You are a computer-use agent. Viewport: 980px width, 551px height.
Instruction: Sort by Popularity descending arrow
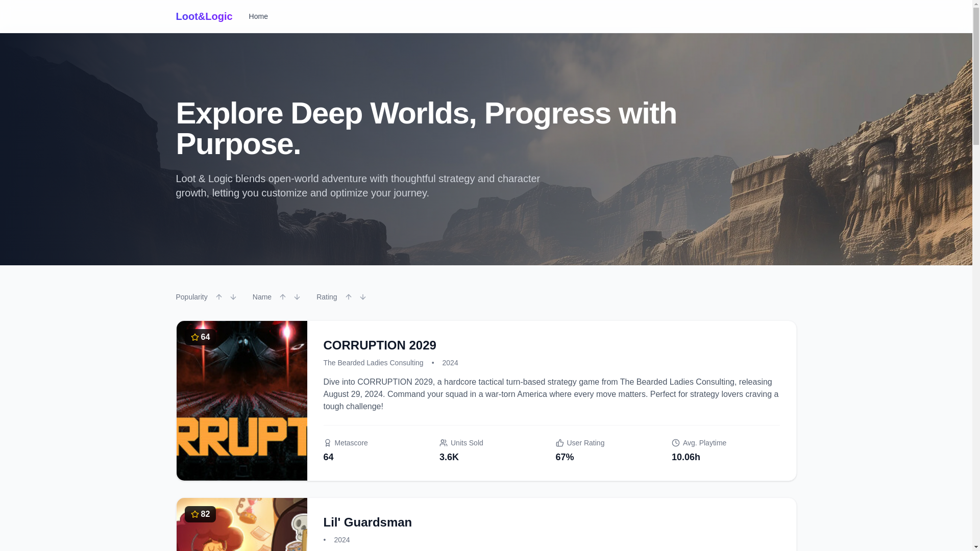pyautogui.click(x=233, y=297)
